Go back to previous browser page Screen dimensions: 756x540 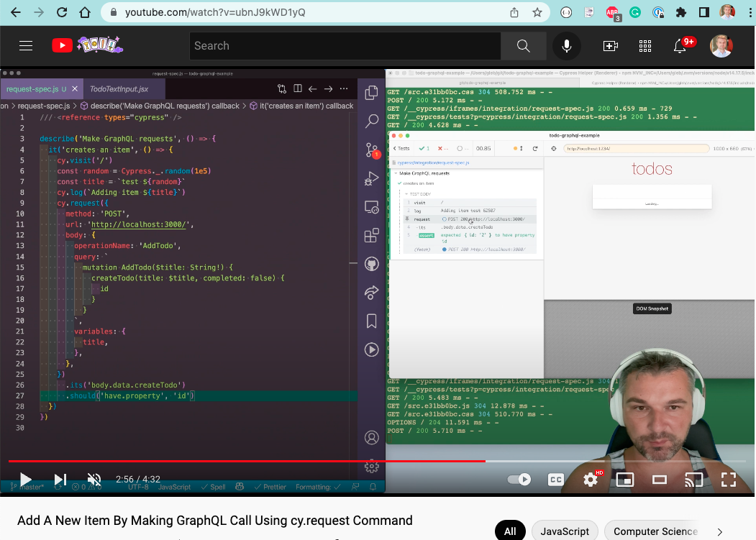[x=15, y=12]
